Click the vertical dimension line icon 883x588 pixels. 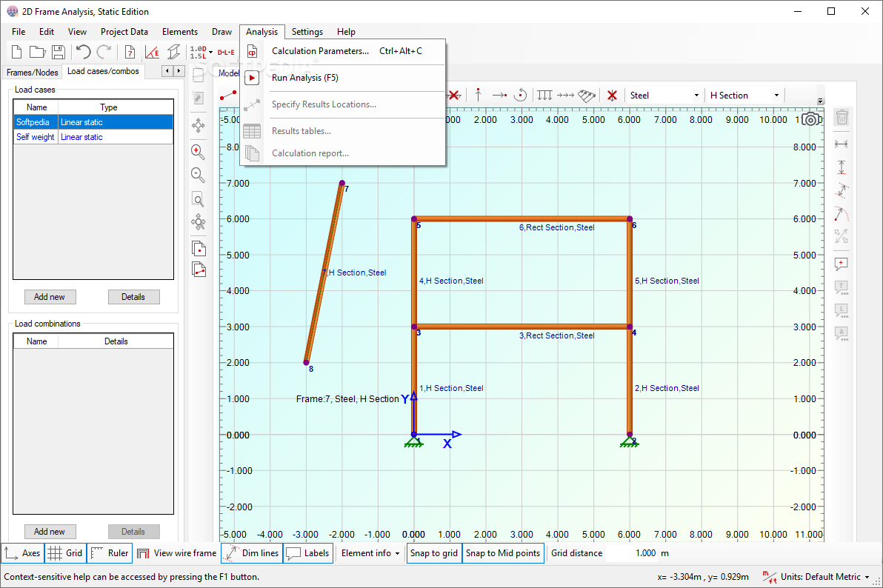point(842,167)
